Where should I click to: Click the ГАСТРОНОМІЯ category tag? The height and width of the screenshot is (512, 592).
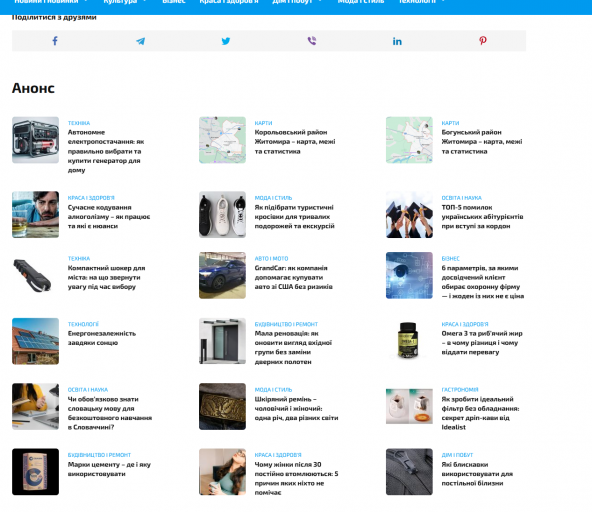(460, 390)
